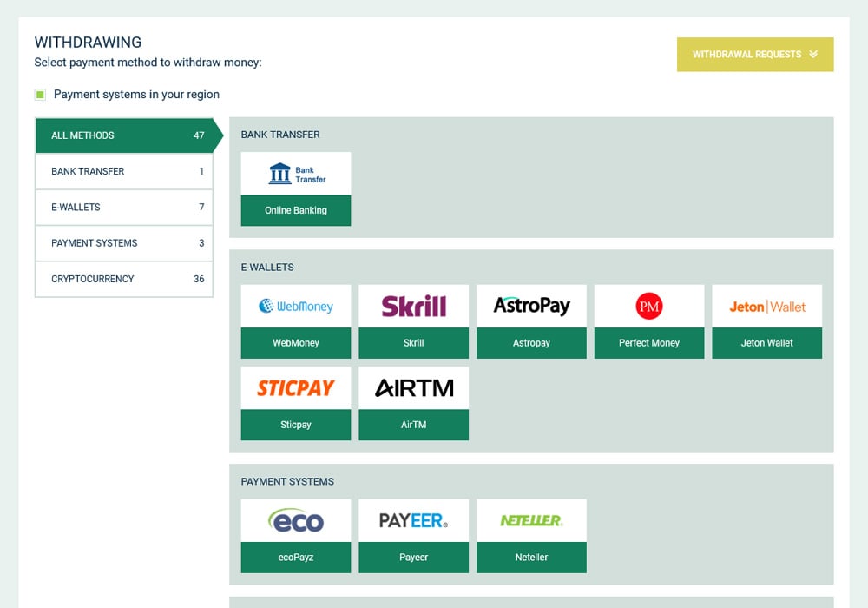Screen dimensions: 868x608
Task: Select the AirTM label button
Action: (413, 425)
